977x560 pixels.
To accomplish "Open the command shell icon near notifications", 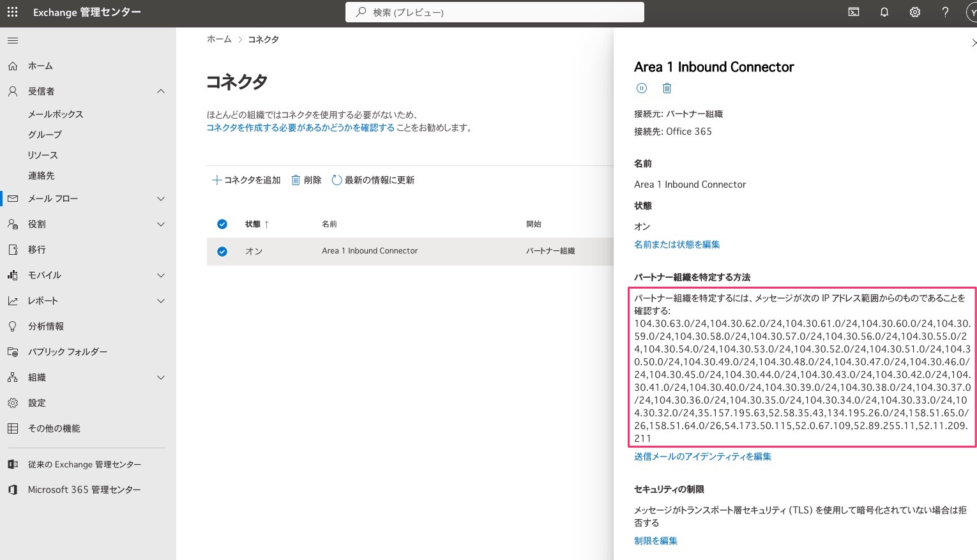I will [854, 12].
